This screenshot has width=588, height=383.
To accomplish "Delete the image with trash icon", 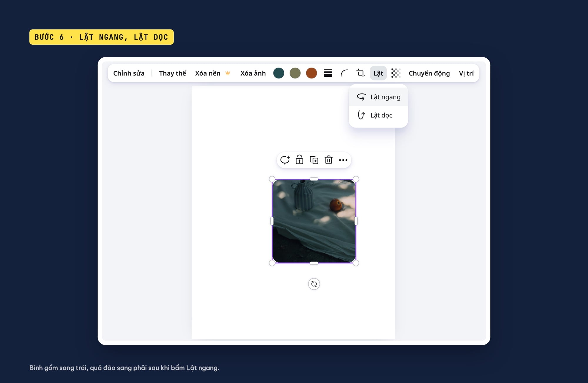I will coord(328,160).
